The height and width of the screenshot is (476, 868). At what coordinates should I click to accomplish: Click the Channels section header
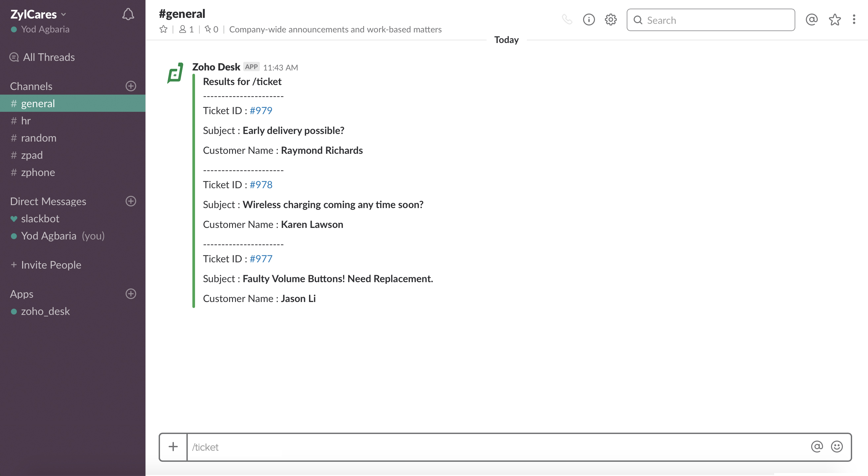tap(31, 86)
